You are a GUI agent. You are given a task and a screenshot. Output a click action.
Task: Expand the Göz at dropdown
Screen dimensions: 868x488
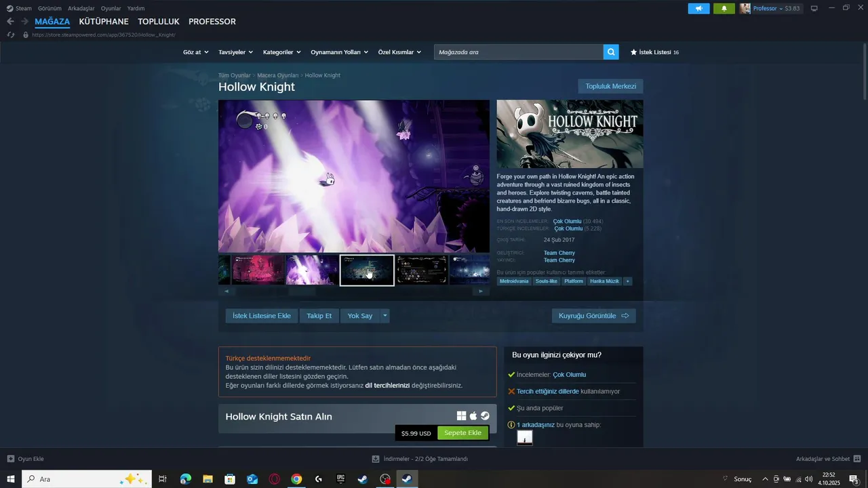point(195,52)
